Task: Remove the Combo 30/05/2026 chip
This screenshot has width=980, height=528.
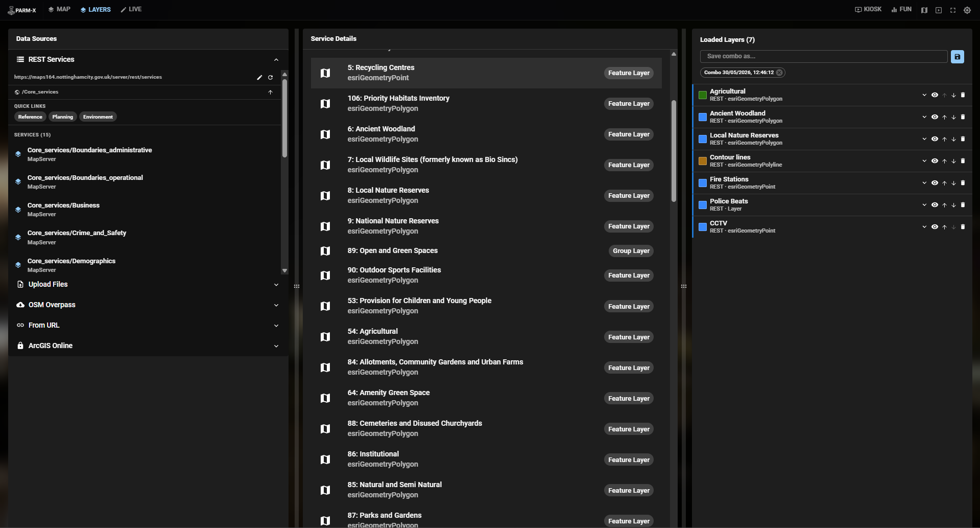Action: [x=779, y=73]
